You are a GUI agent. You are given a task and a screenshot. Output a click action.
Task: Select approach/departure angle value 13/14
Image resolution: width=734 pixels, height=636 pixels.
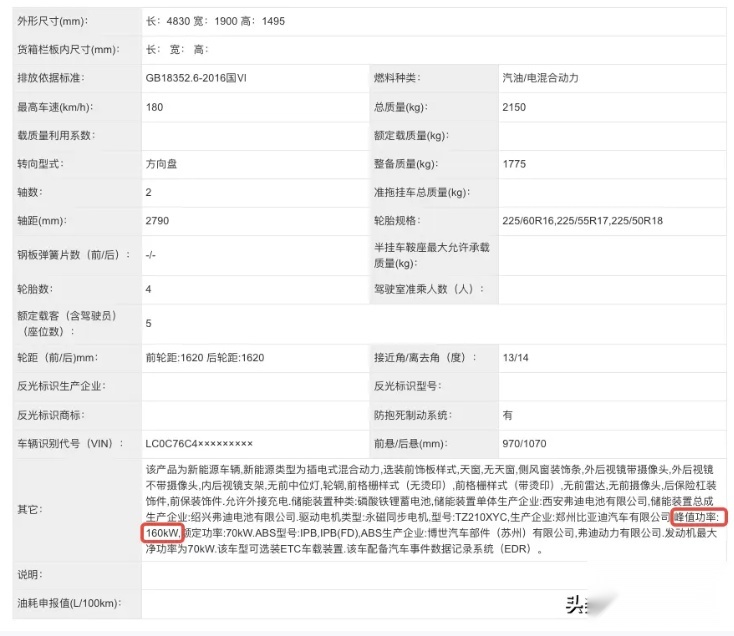coord(515,358)
